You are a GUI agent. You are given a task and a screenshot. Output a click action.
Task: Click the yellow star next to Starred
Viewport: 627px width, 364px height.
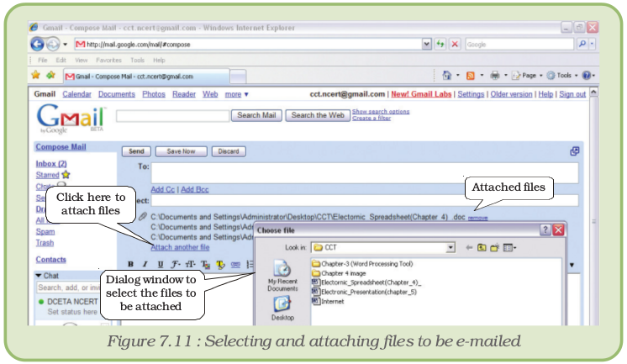point(66,175)
